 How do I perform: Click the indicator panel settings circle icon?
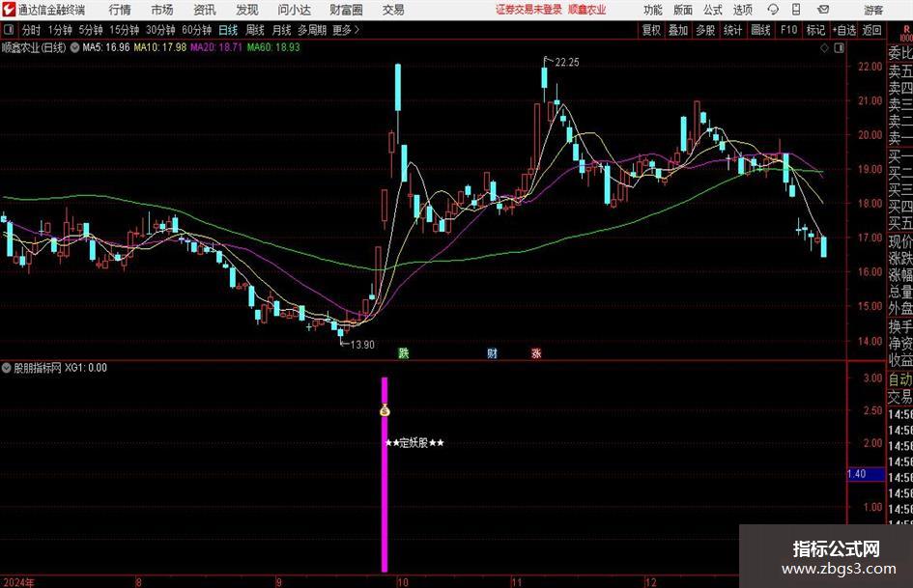[7, 368]
